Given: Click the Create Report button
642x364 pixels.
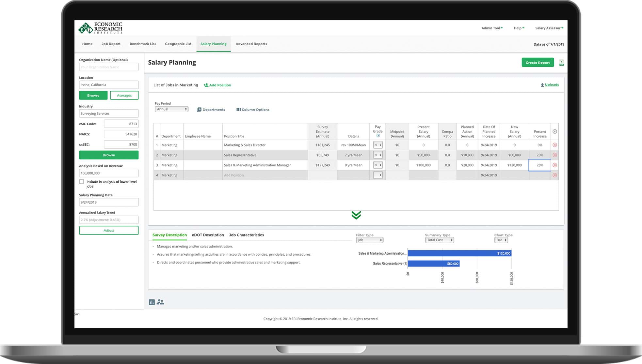Looking at the screenshot, I should click(538, 62).
